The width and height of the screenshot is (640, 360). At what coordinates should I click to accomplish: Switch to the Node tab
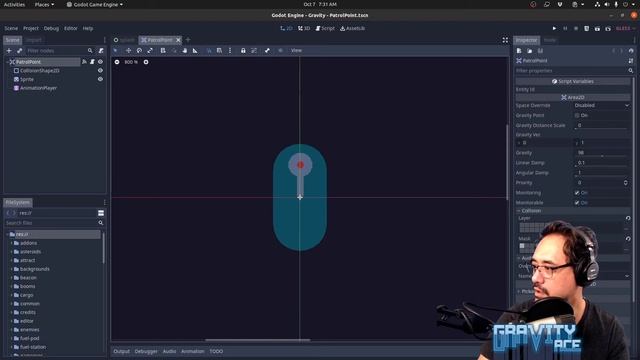[550, 40]
